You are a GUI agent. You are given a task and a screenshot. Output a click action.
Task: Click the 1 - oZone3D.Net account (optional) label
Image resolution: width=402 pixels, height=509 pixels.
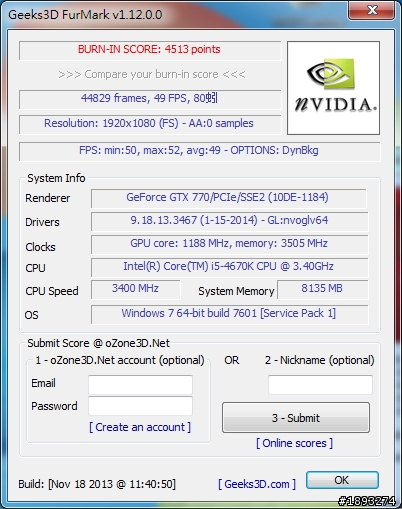tap(120, 360)
